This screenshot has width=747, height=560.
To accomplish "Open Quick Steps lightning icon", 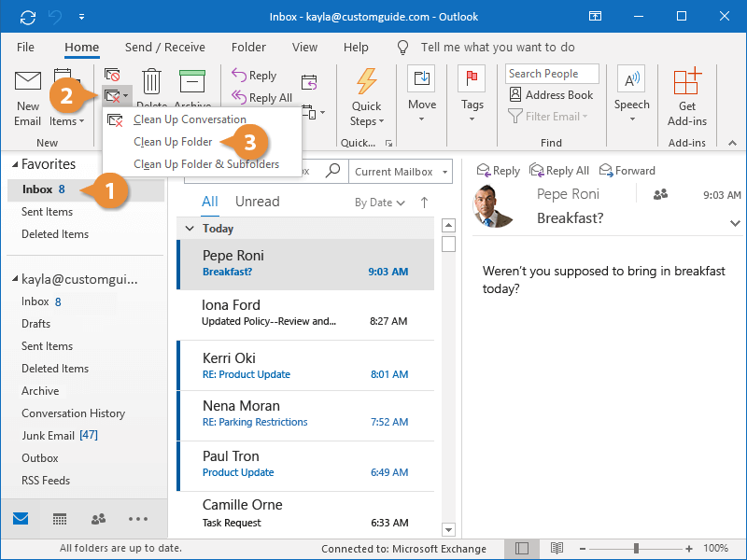I will (x=366, y=81).
